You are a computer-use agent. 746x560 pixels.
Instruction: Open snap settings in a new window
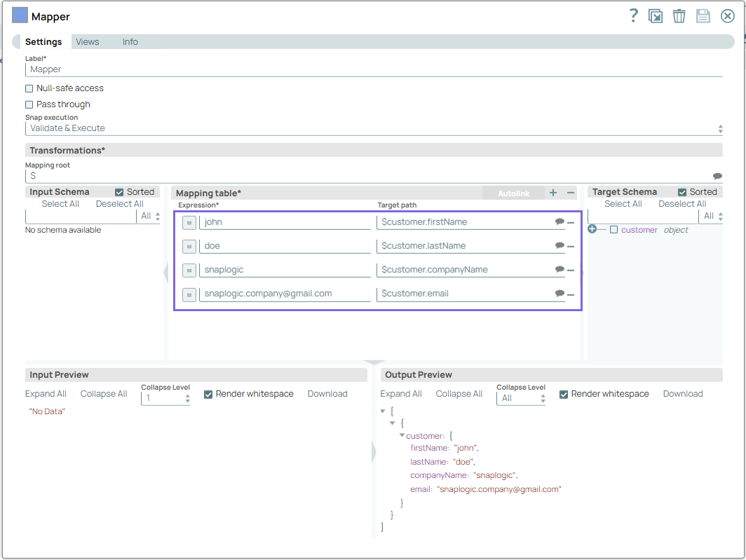(x=656, y=15)
